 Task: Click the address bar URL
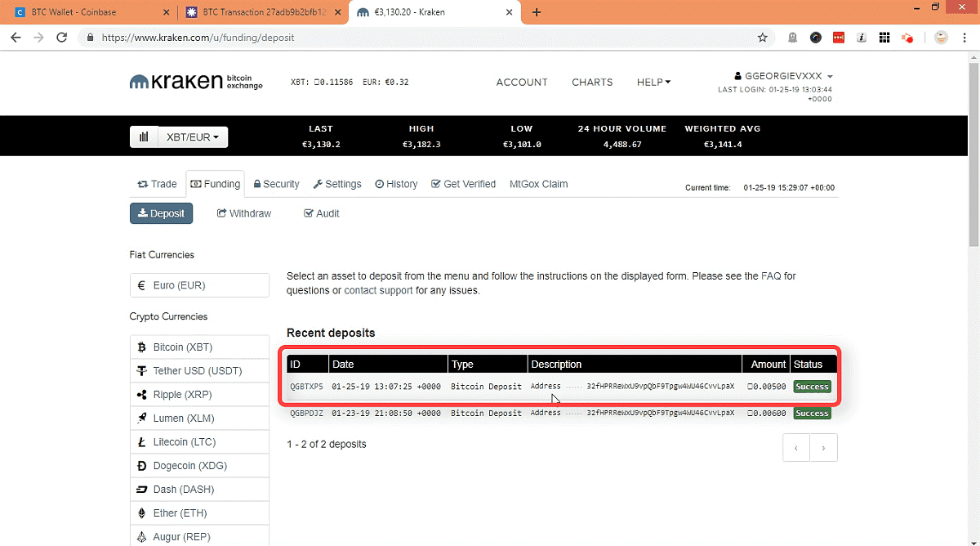click(x=198, y=38)
